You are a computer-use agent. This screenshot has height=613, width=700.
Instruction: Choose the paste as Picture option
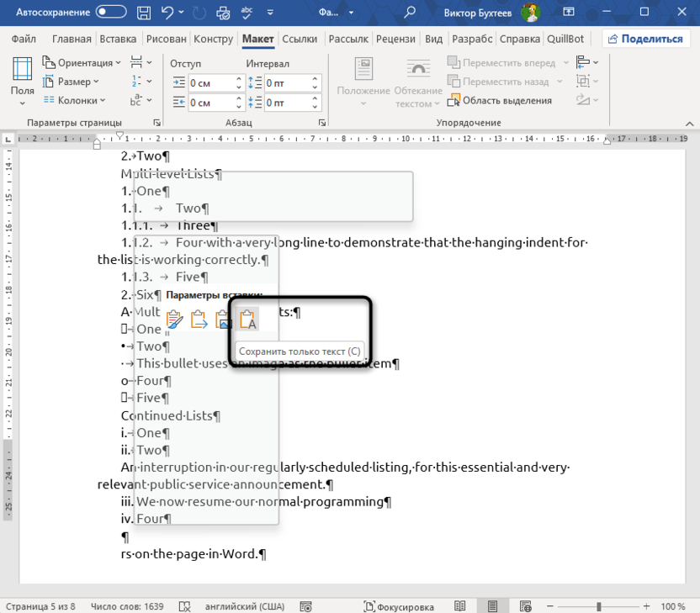223,320
